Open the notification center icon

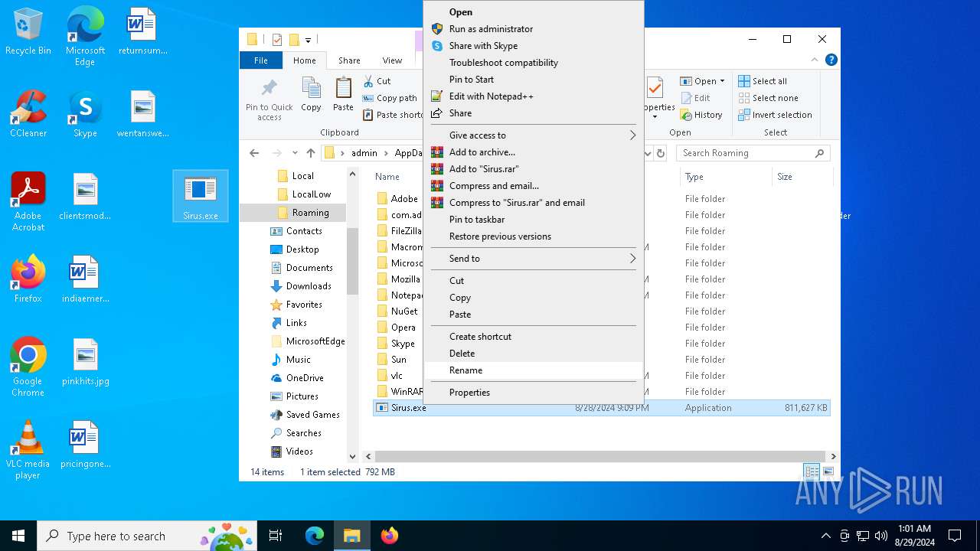pyautogui.click(x=955, y=536)
